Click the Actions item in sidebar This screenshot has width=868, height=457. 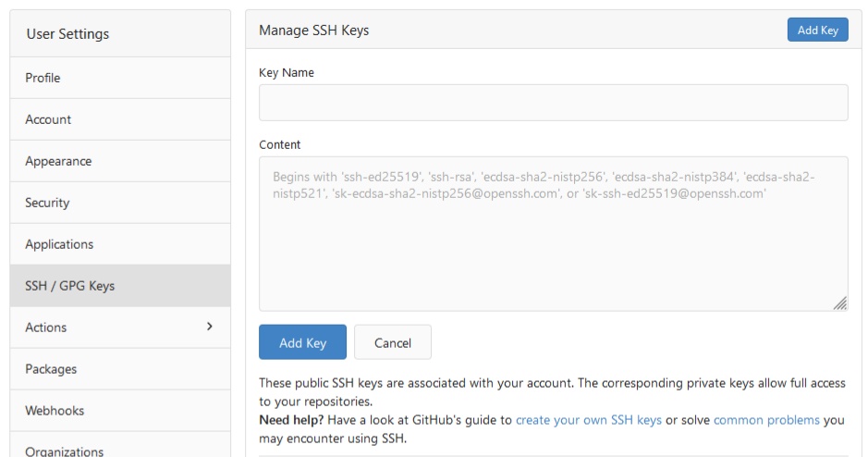tap(46, 327)
